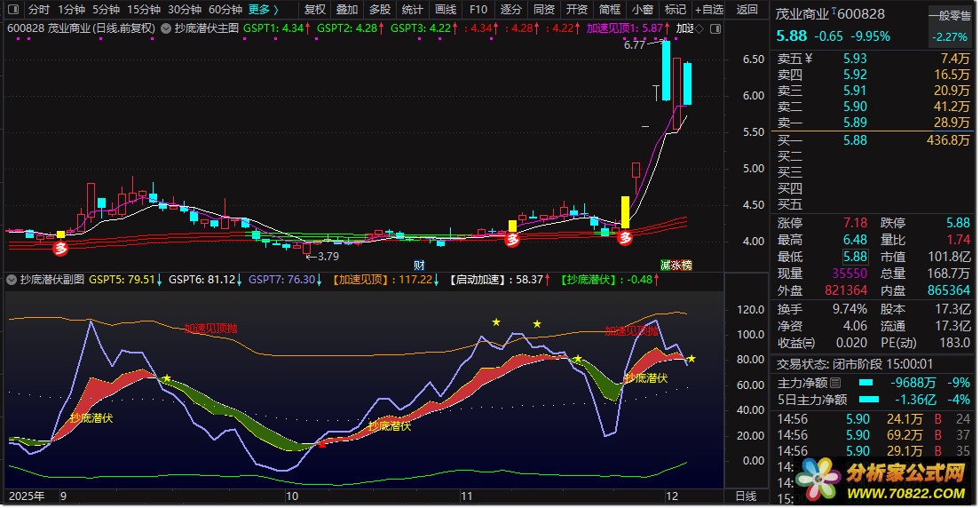Click 返回 back button
980x508 pixels.
pyautogui.click(x=747, y=10)
